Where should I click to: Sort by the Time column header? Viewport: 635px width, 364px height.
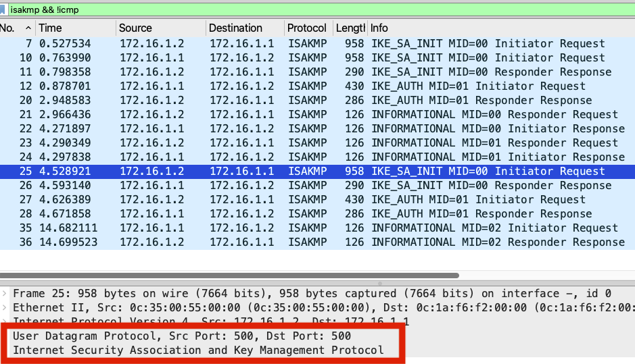(75, 28)
